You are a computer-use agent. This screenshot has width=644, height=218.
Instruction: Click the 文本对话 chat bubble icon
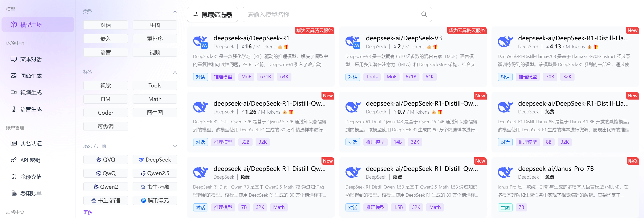14,59
